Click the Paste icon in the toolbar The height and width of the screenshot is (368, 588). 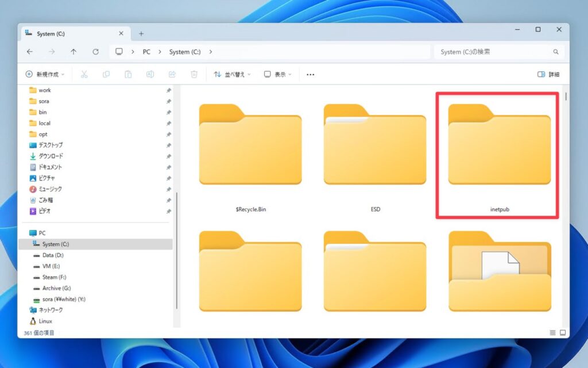[x=128, y=74]
